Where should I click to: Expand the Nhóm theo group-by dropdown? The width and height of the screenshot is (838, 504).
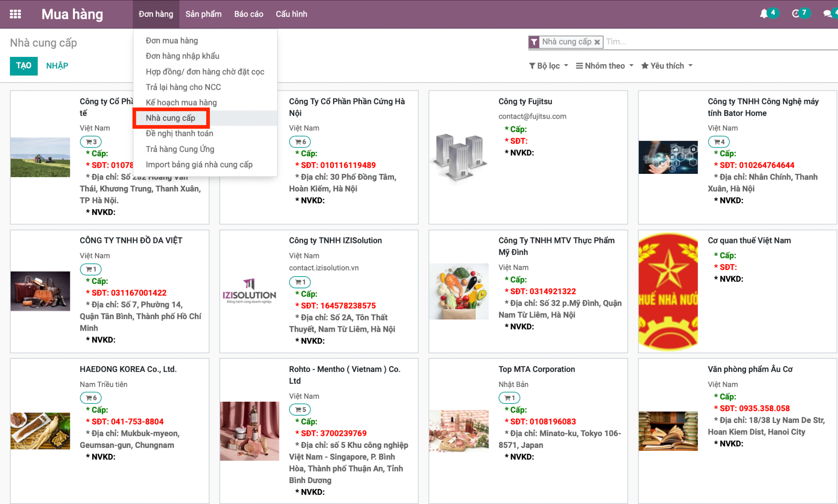tap(604, 66)
